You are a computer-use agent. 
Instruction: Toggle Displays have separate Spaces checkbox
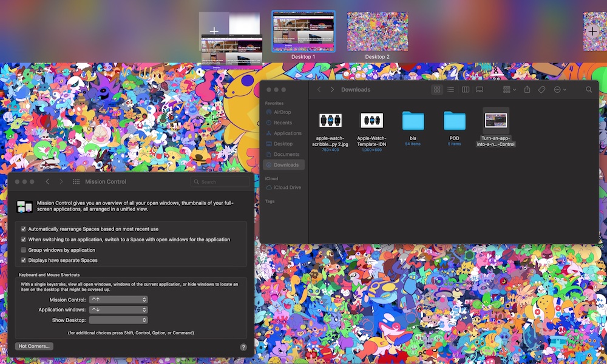(23, 260)
